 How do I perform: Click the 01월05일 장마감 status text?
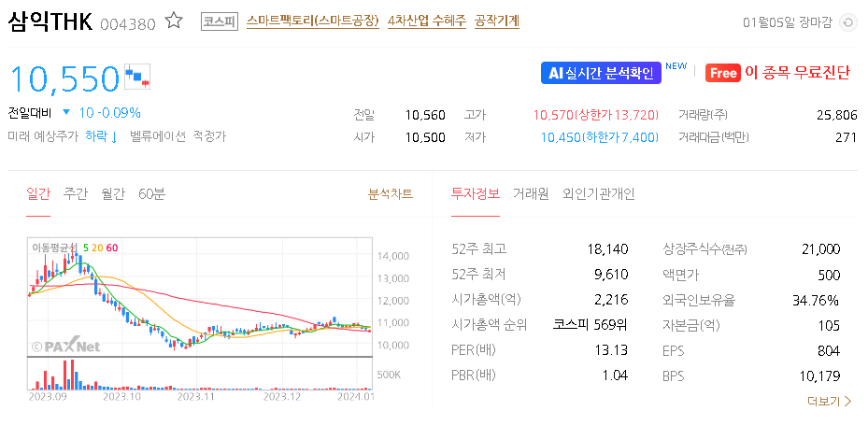tap(787, 22)
